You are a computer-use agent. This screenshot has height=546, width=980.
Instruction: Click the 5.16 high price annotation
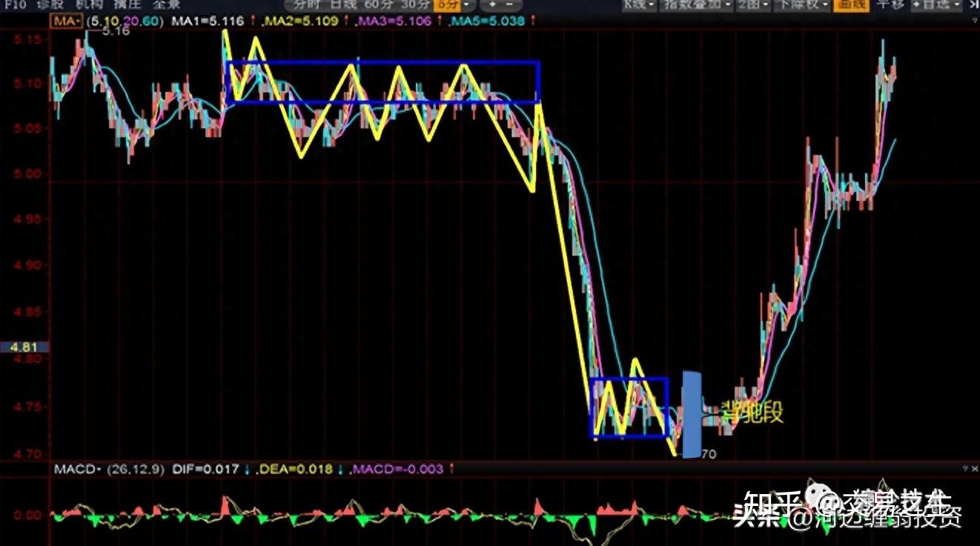[116, 31]
